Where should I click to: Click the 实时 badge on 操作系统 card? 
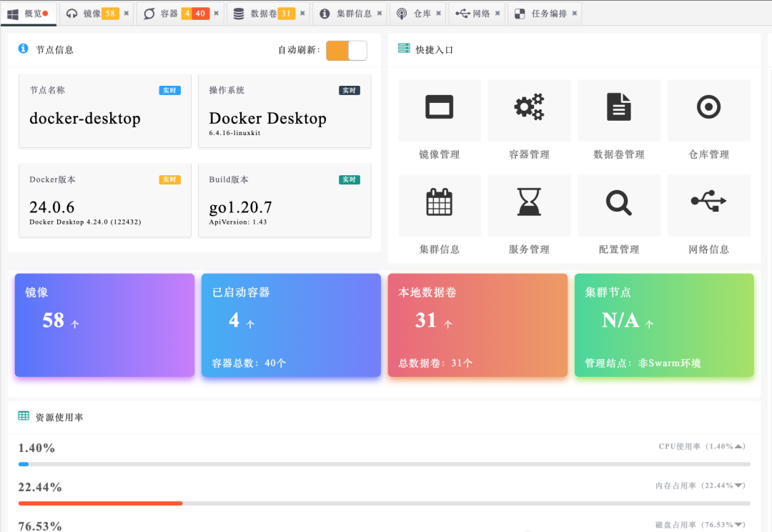350,90
